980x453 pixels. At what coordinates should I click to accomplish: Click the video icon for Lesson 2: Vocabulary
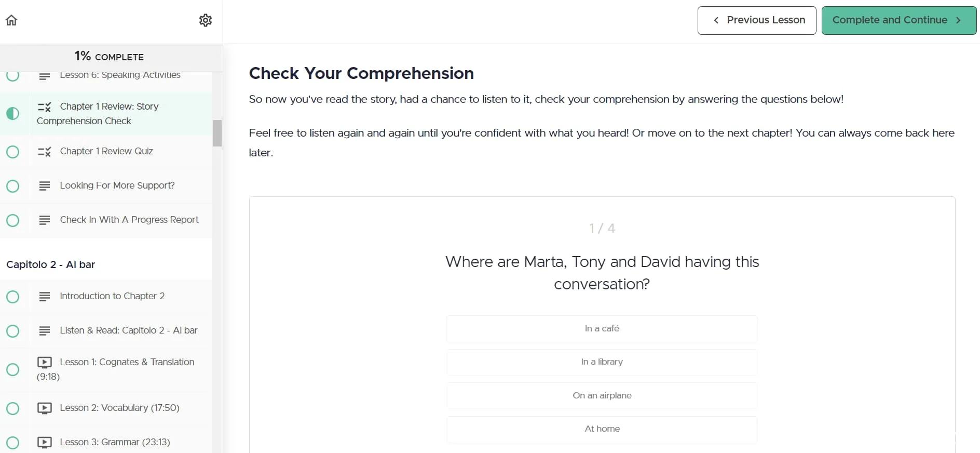tap(45, 408)
